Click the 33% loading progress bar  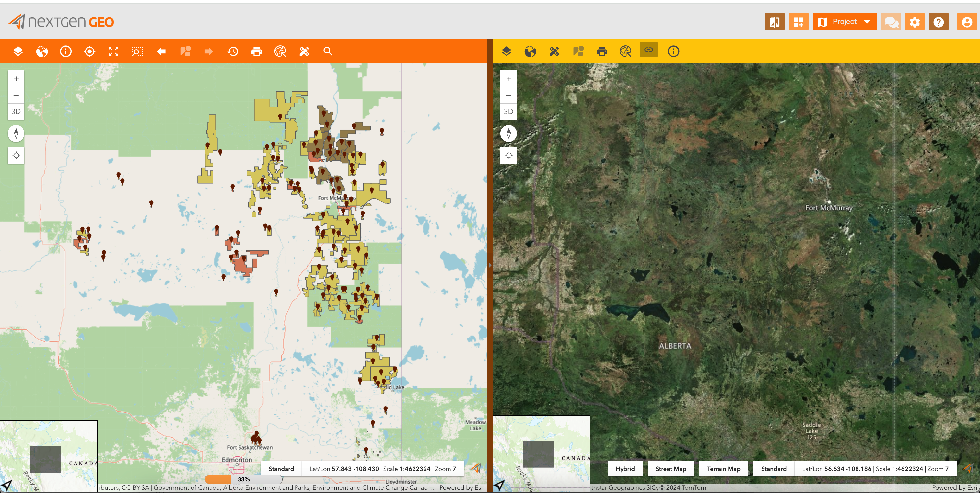(243, 479)
